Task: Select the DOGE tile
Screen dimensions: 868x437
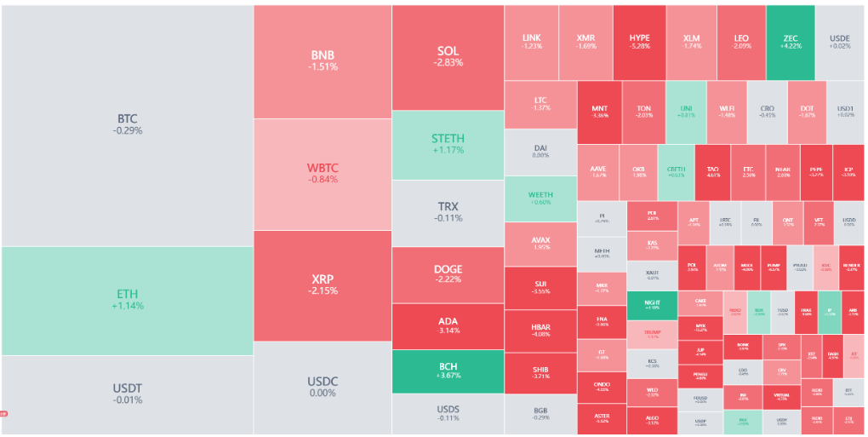Action: 448,274
